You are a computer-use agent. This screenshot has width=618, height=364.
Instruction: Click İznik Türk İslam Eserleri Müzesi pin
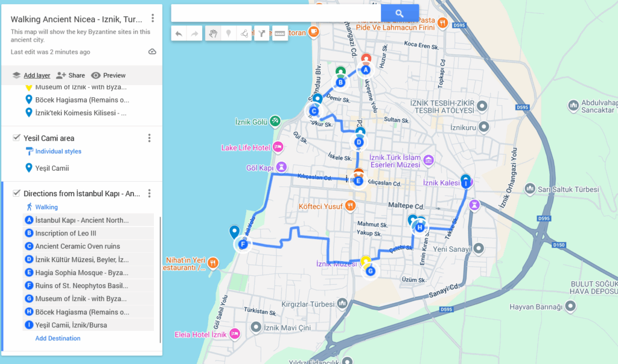428,160
